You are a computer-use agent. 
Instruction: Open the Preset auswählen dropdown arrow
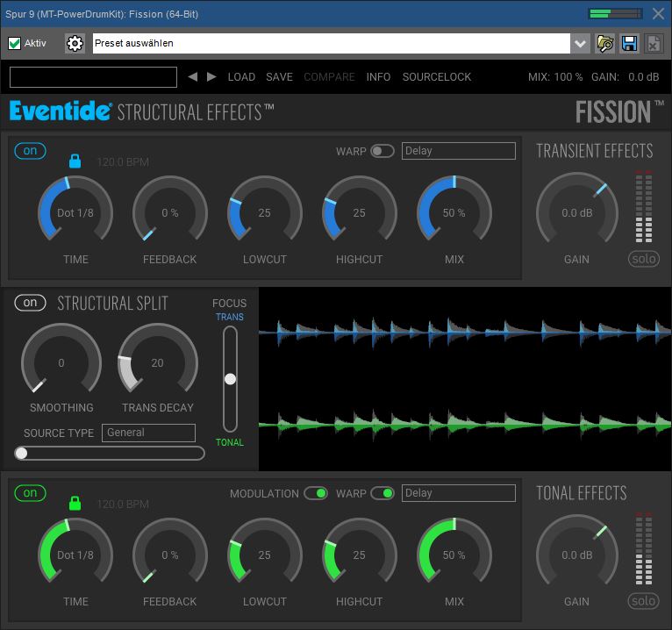click(x=580, y=43)
